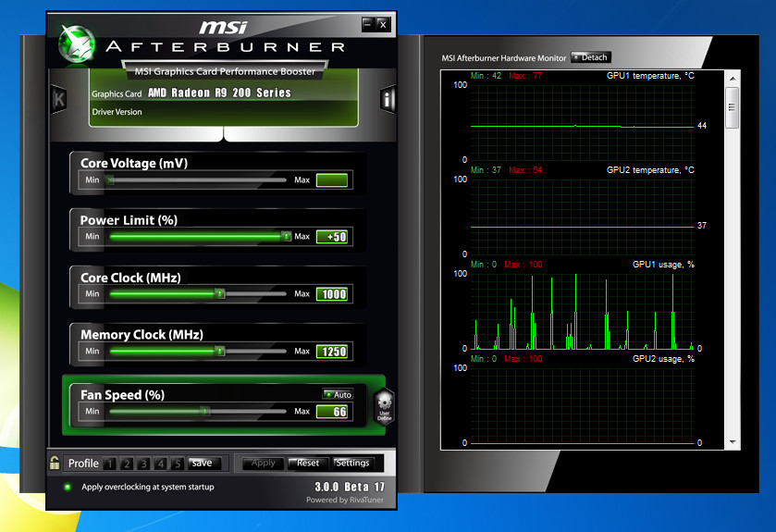This screenshot has height=532, width=776.
Task: Select profile slot 5
Action: 178,464
